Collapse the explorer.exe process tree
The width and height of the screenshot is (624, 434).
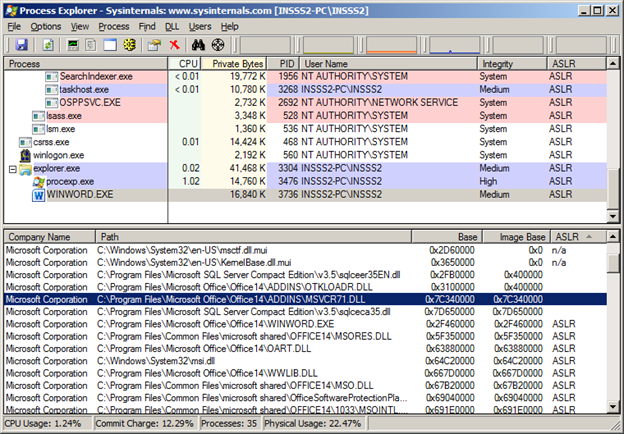12,169
